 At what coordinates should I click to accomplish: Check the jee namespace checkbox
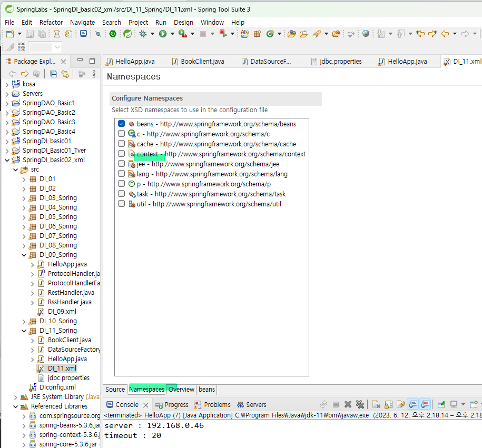(x=122, y=164)
